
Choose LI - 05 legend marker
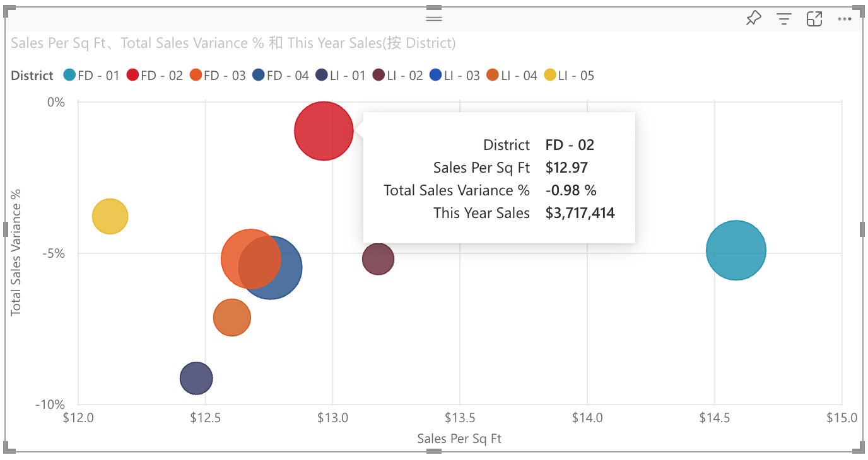pos(551,76)
